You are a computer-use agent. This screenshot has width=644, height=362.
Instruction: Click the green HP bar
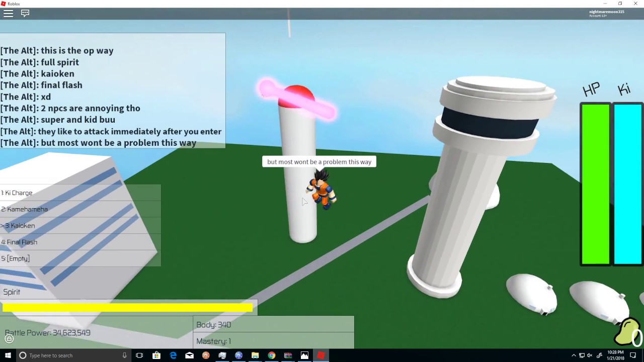pos(596,184)
